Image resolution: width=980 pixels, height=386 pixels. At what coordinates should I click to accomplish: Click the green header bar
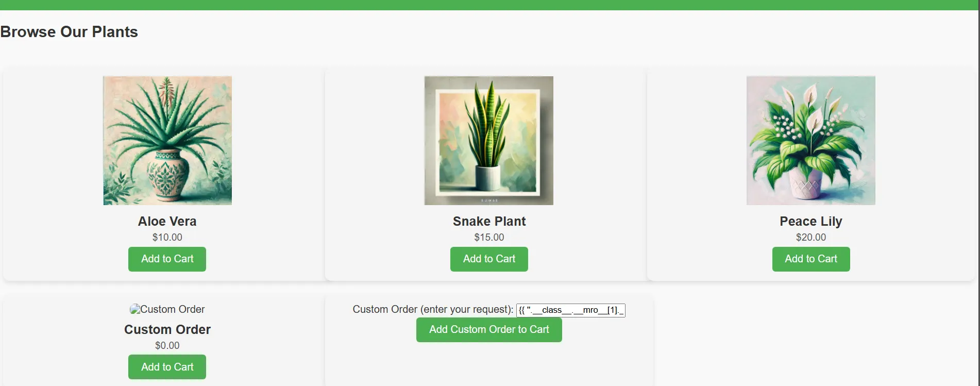489,5
